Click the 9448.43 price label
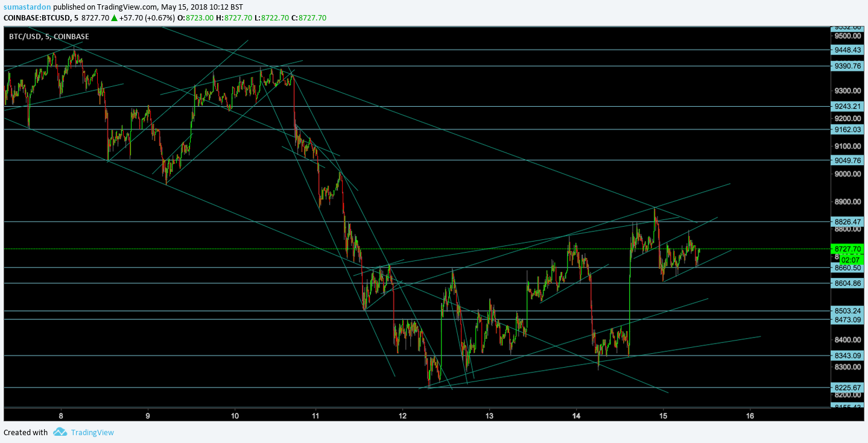This screenshot has width=868, height=443. 849,50
